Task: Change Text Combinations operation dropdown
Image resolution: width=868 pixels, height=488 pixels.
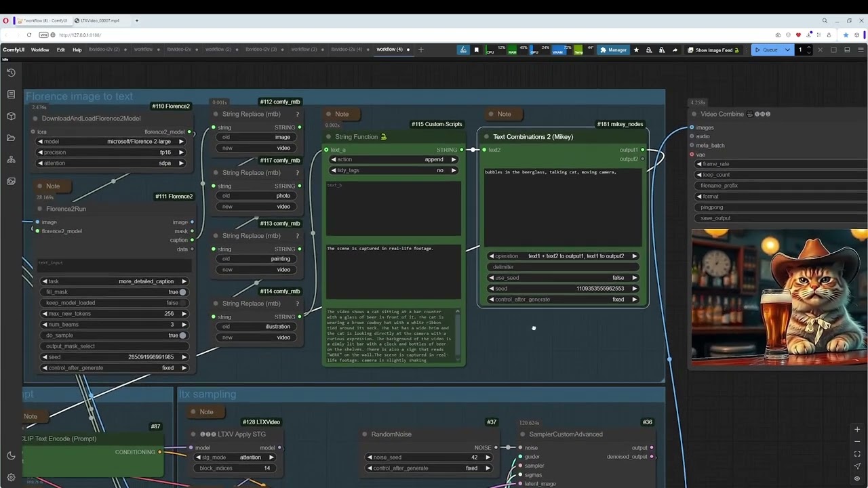Action: click(x=563, y=256)
